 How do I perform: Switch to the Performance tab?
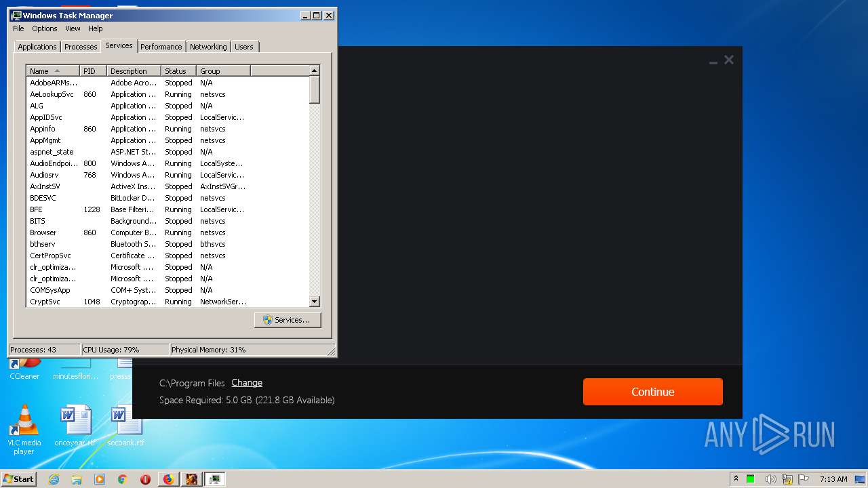(x=161, y=47)
